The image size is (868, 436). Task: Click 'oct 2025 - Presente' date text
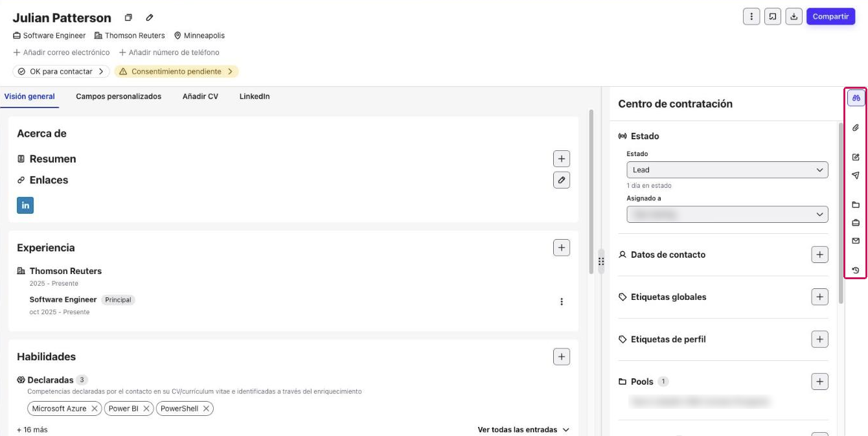pyautogui.click(x=60, y=312)
